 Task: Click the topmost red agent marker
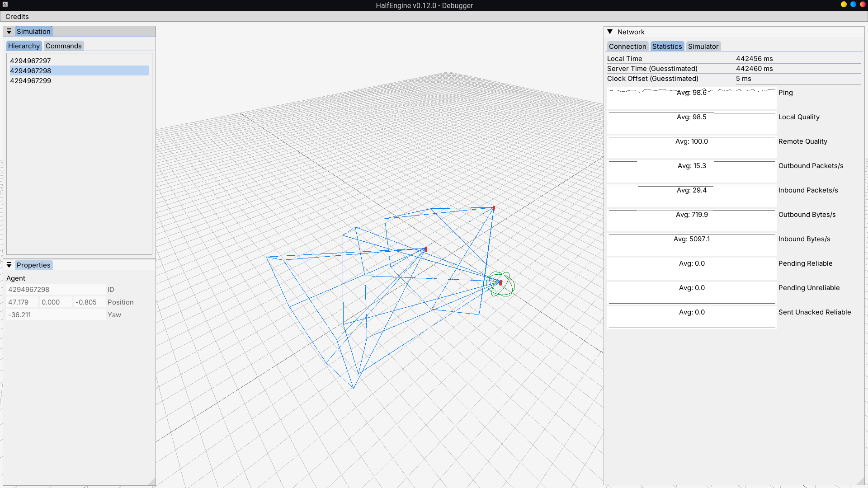tap(494, 208)
